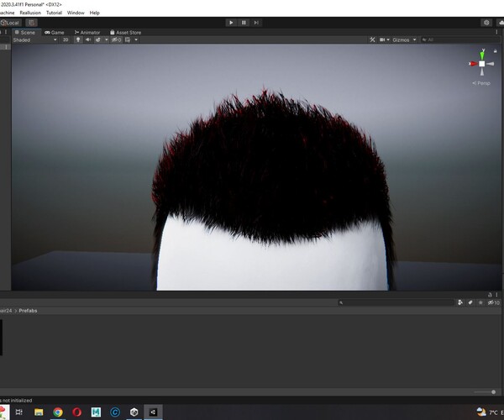Open Search by Type icon in Project panel
The height and width of the screenshot is (420, 504).
click(460, 302)
